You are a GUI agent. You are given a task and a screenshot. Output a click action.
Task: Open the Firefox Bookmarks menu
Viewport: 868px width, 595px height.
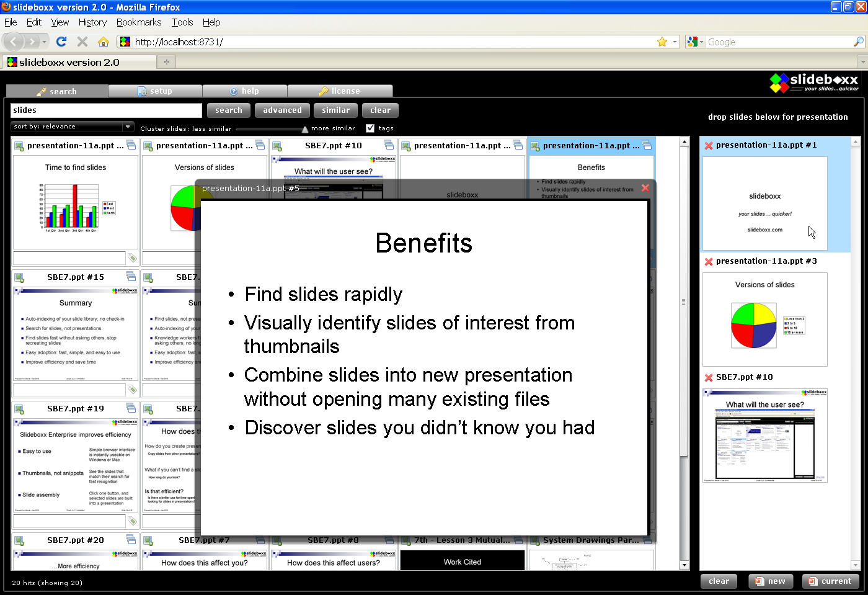(139, 22)
